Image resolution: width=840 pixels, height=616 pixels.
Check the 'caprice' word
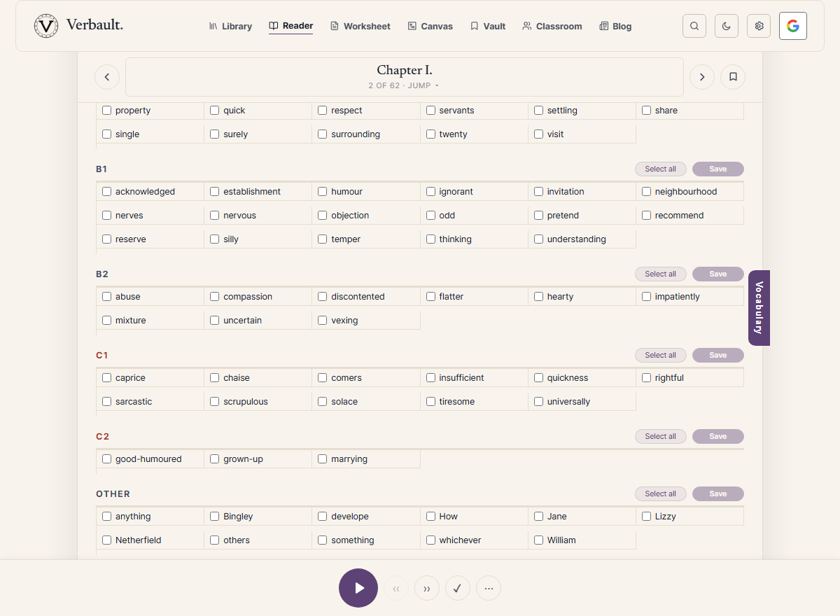(107, 377)
